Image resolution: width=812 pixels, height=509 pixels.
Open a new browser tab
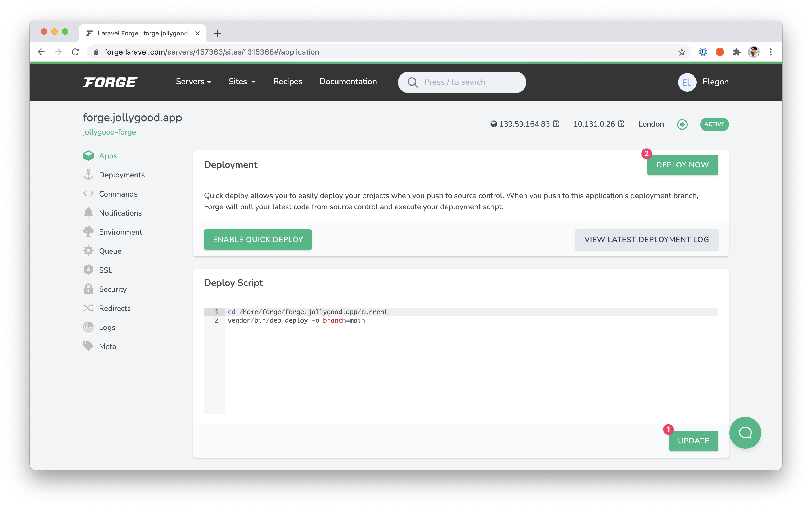[x=217, y=33]
